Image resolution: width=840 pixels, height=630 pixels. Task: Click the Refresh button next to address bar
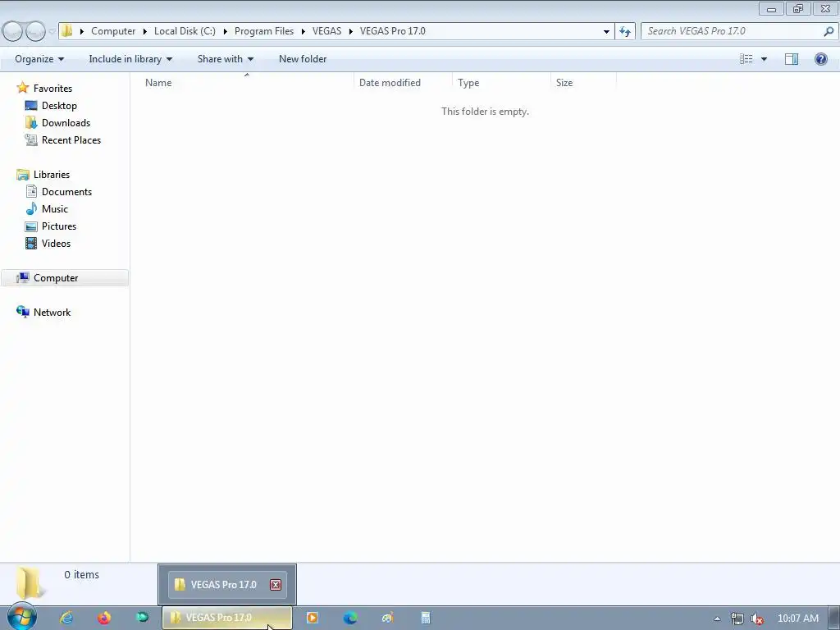tap(624, 32)
